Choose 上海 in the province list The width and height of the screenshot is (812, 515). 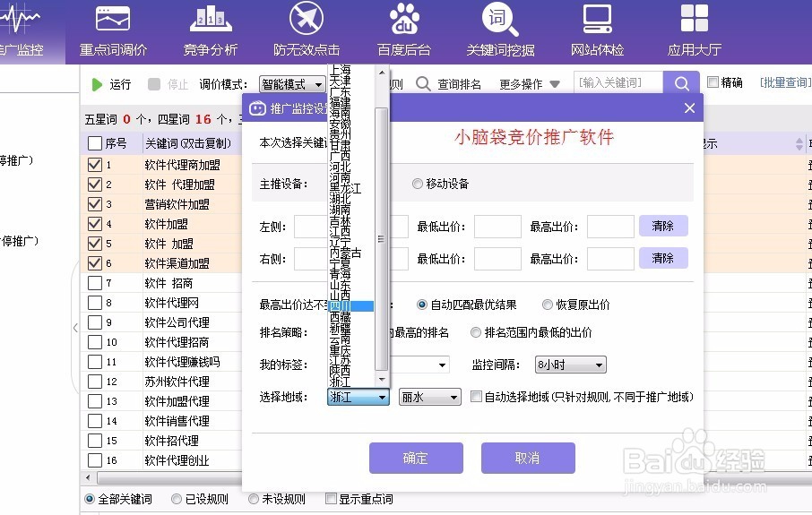(x=341, y=69)
